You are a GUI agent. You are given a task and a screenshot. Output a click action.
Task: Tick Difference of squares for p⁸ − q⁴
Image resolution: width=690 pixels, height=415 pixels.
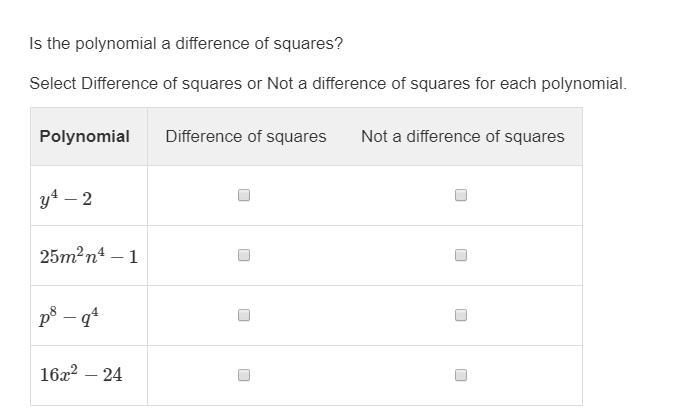244,315
